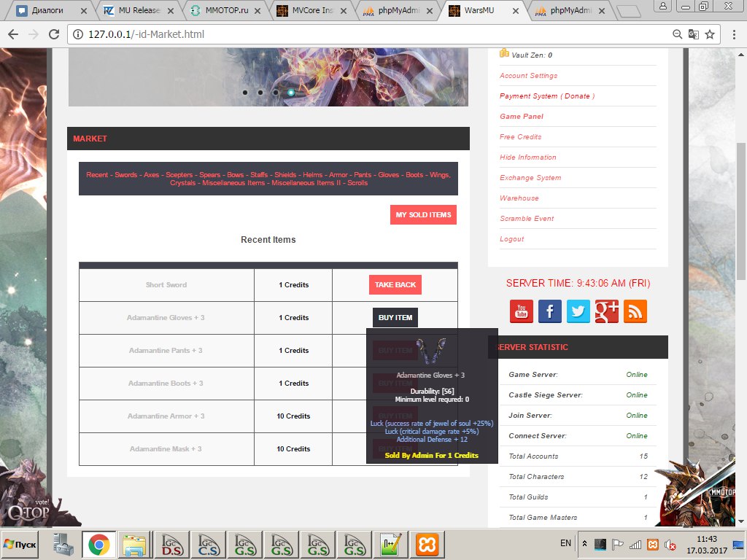Image resolution: width=747 pixels, height=560 pixels.
Task: Bookmark page with star icon
Action: point(710,34)
